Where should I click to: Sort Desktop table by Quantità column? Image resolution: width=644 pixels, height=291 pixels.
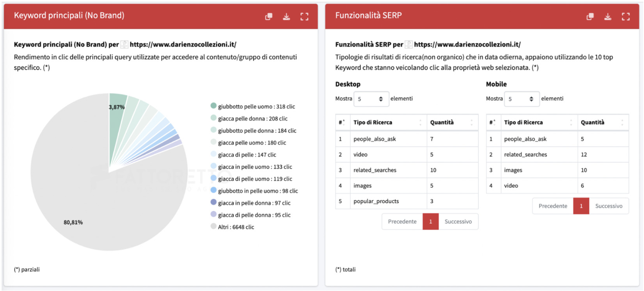coord(452,122)
